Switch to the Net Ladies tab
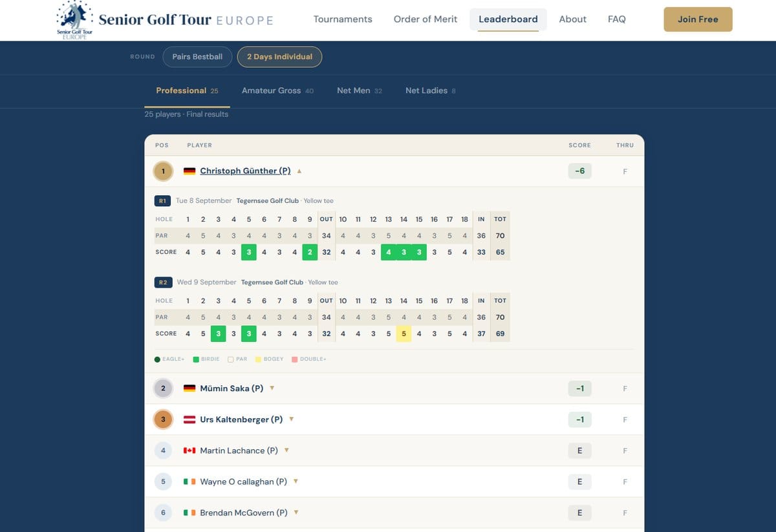The width and height of the screenshot is (776, 532). [x=431, y=90]
